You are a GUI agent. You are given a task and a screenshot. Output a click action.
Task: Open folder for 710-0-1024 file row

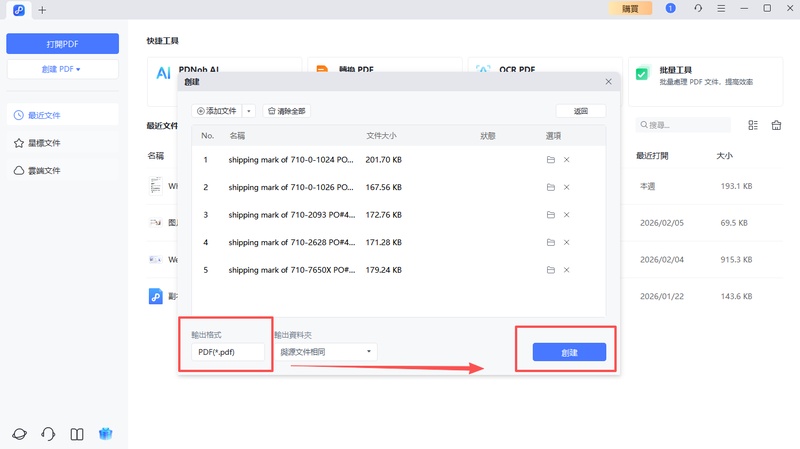(551, 160)
